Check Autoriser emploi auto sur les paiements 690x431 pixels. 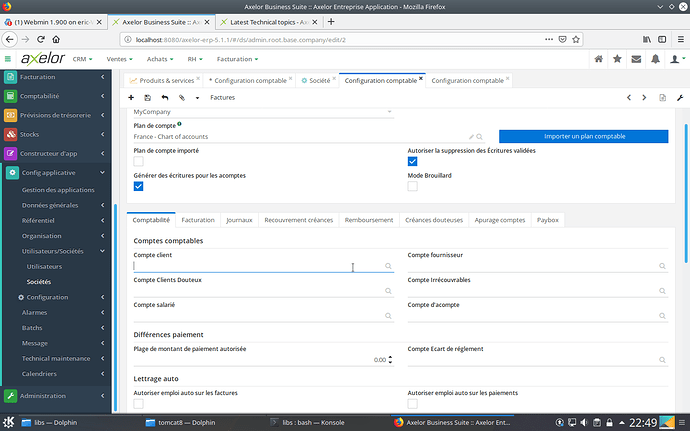pos(412,404)
